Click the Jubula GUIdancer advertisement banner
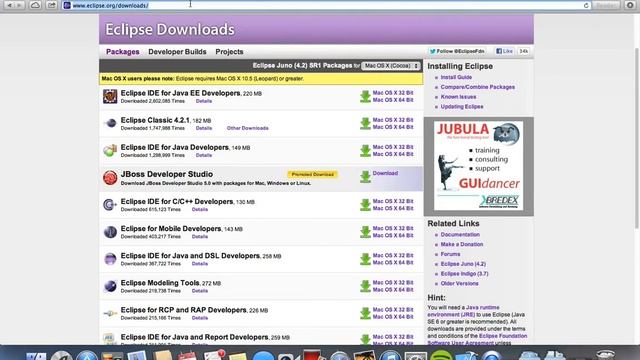 tap(478, 166)
